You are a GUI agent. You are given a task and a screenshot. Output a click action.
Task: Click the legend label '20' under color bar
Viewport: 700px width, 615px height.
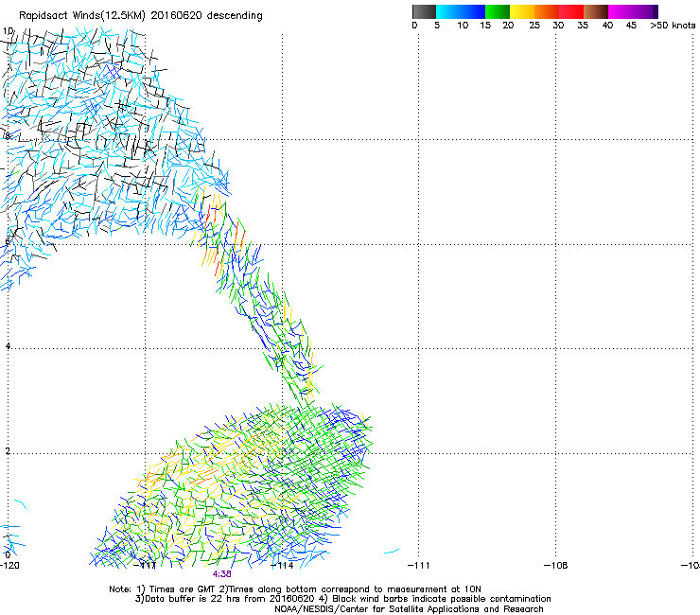pyautogui.click(x=508, y=26)
